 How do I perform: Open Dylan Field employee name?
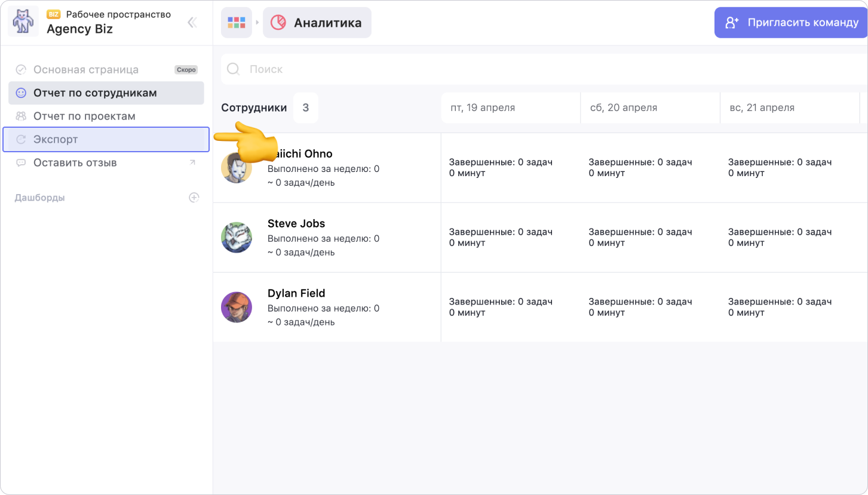296,293
